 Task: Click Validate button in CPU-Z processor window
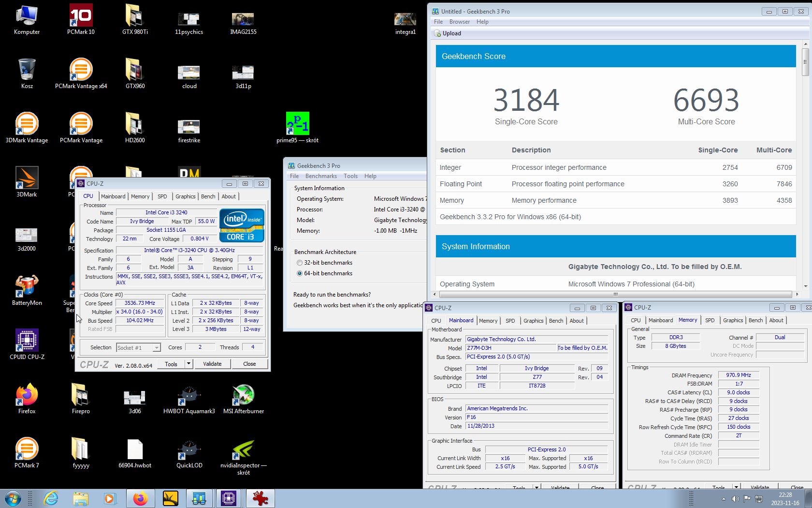coord(212,364)
